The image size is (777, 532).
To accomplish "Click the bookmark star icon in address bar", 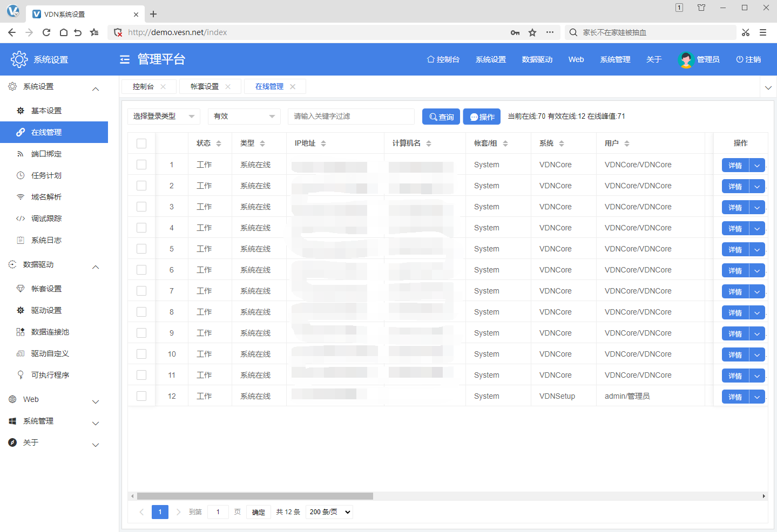I will tap(532, 32).
